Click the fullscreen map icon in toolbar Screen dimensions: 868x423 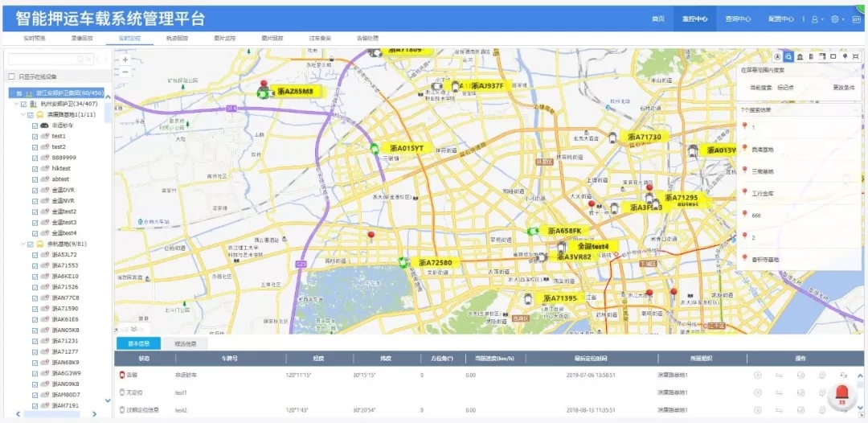point(856,56)
